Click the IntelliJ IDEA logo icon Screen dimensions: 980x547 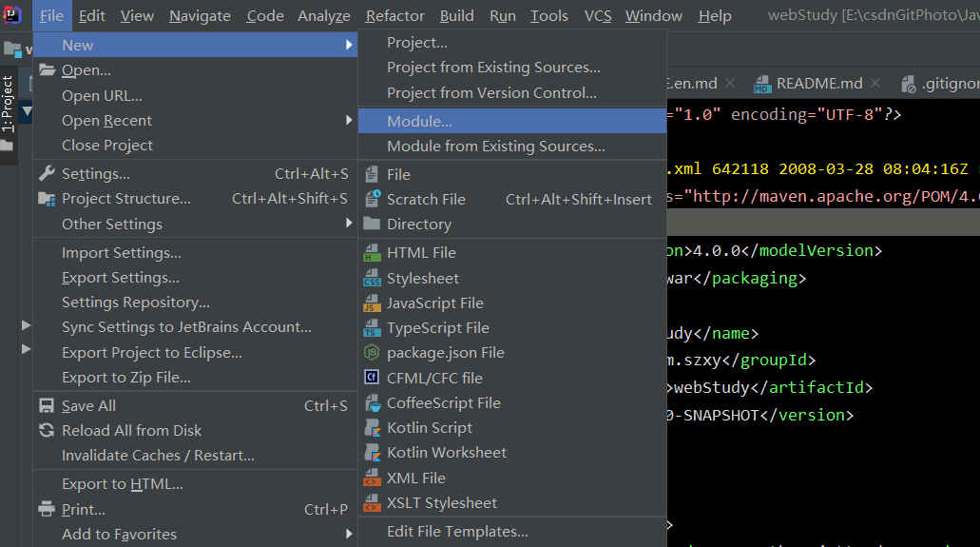[11, 14]
